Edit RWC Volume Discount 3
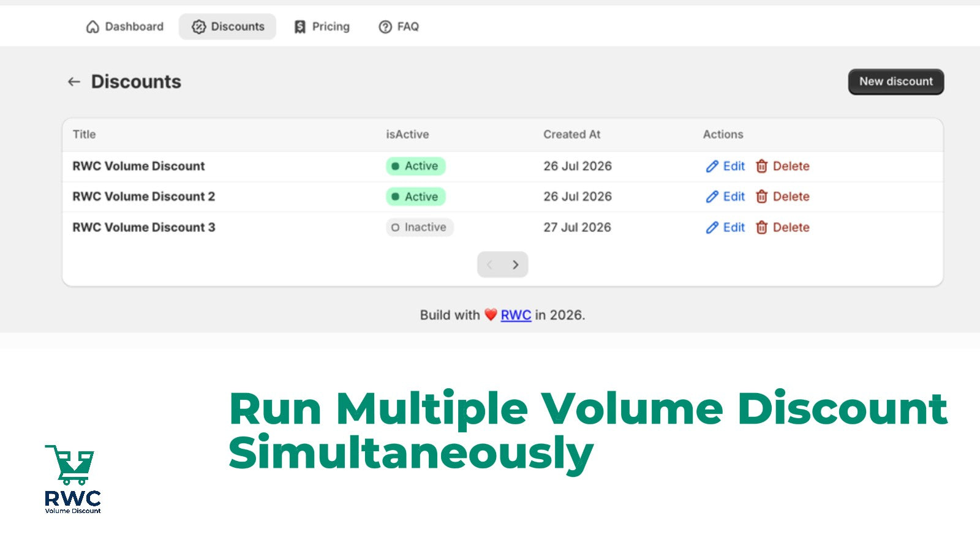 tap(725, 227)
